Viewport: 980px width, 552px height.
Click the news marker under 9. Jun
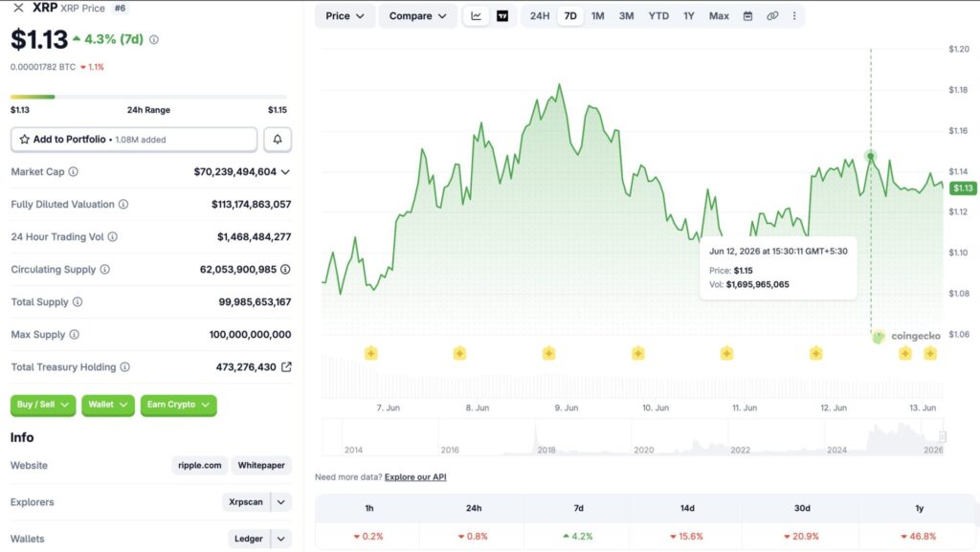[x=548, y=353]
